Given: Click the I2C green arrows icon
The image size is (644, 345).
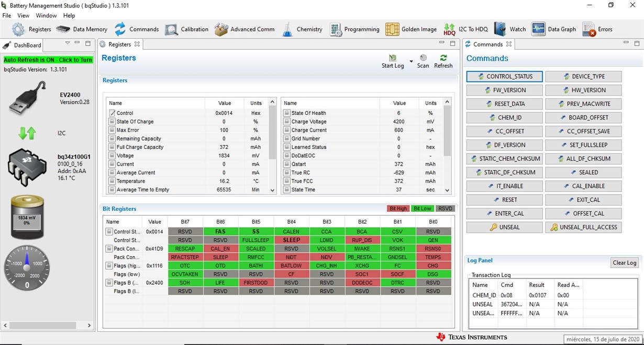Looking at the screenshot, I should click(x=27, y=133).
